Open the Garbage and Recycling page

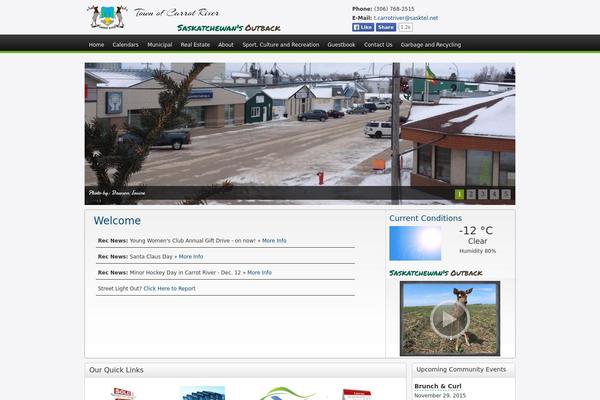430,44
